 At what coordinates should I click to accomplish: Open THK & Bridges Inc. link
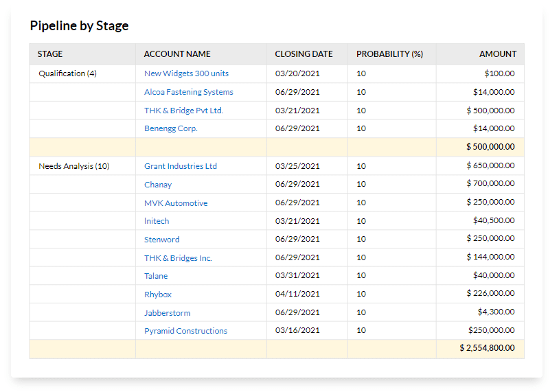pyautogui.click(x=178, y=258)
